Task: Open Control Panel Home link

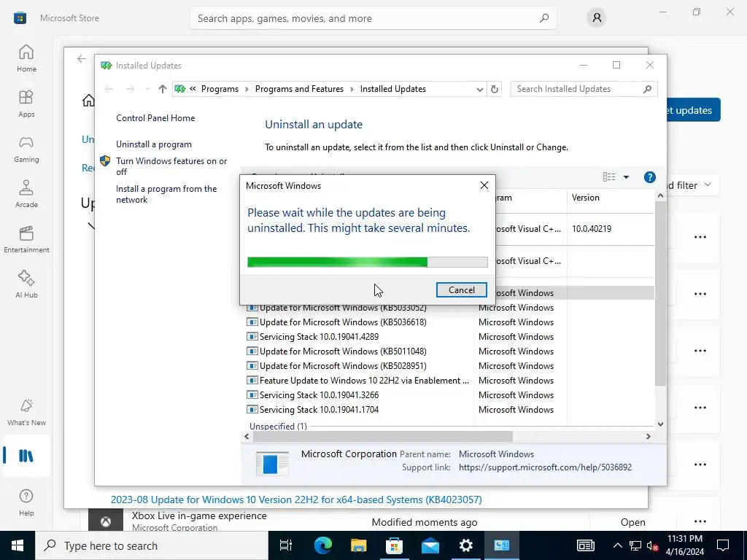Action: pyautogui.click(x=155, y=118)
